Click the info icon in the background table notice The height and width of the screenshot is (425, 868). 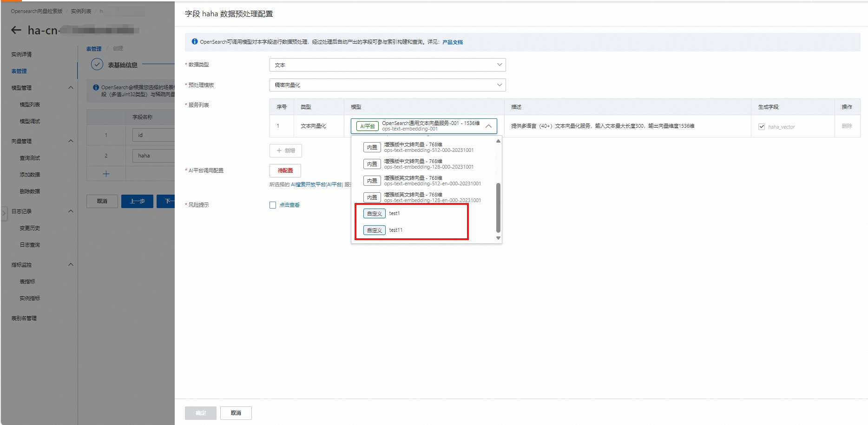pos(96,87)
